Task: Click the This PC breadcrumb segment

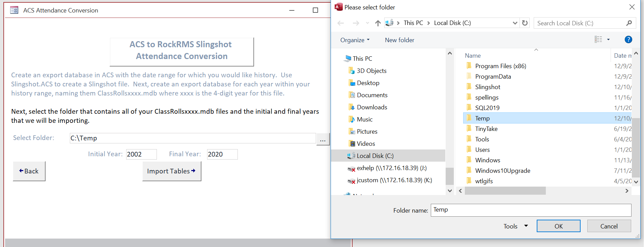Action: (413, 23)
